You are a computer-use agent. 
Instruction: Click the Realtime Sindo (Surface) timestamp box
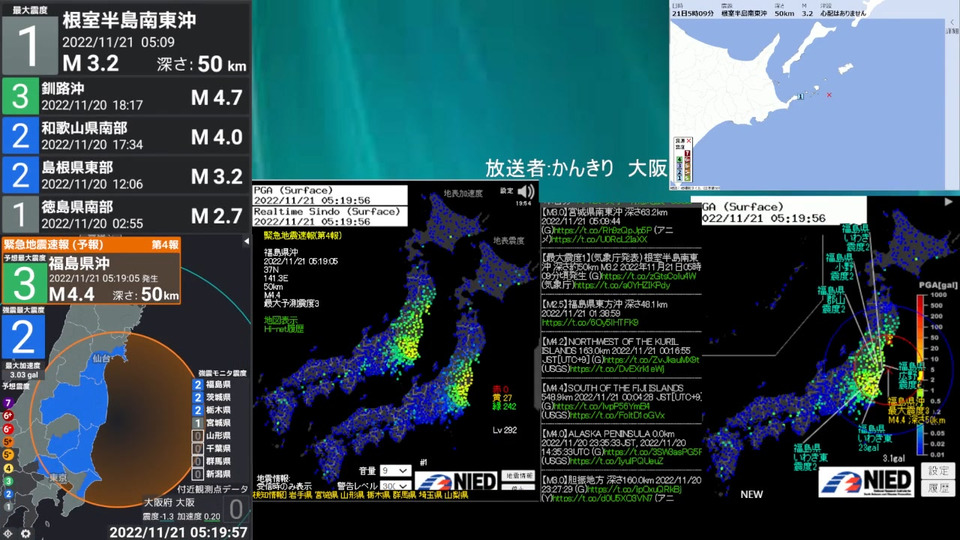pos(330,217)
